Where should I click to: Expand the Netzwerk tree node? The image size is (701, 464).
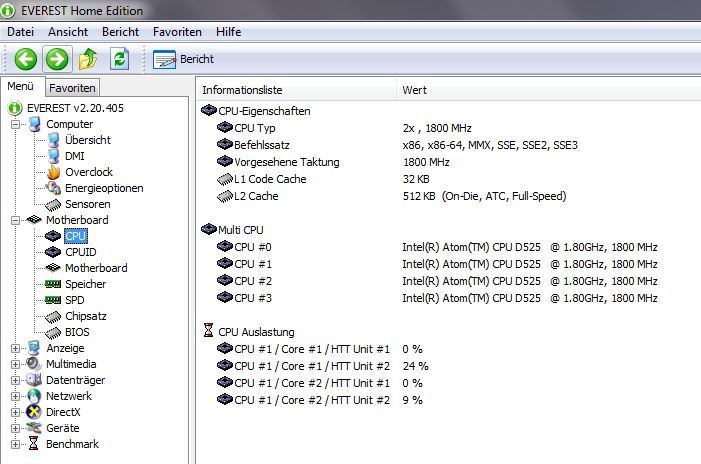click(15, 397)
